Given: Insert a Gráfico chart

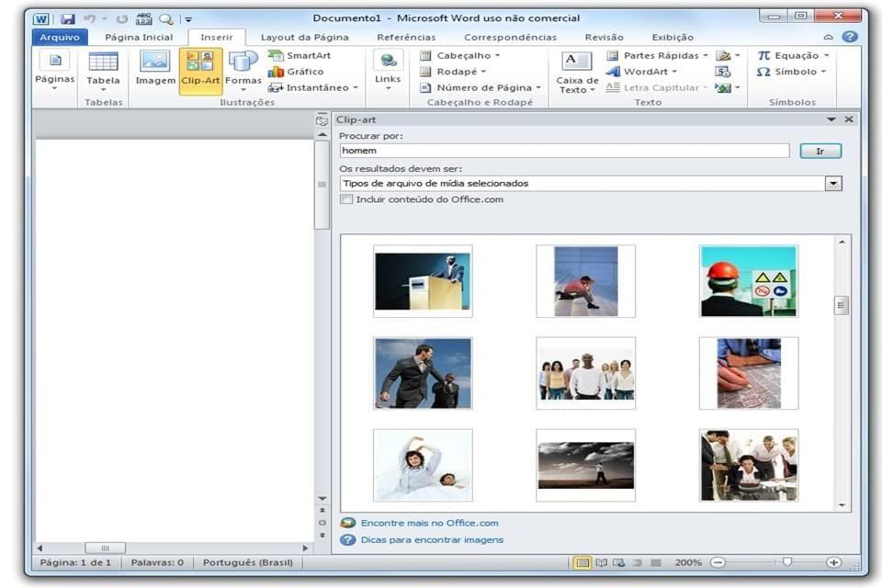Looking at the screenshot, I should [x=296, y=72].
